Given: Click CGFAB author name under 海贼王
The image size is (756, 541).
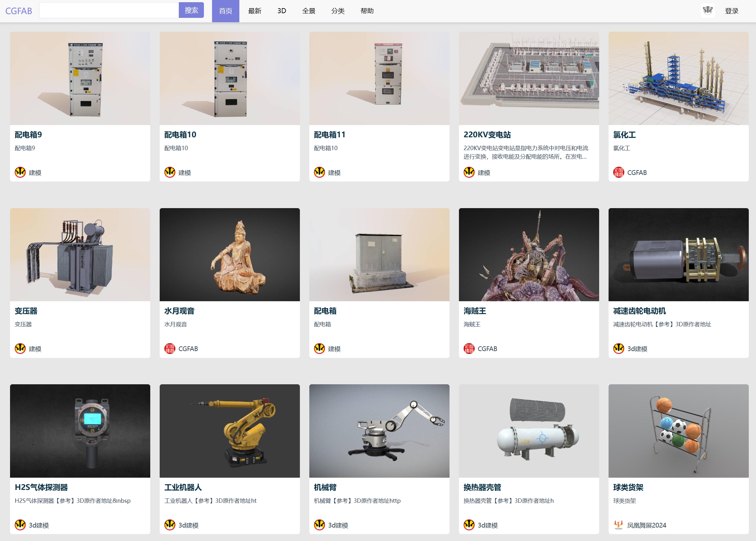Looking at the screenshot, I should click(x=487, y=349).
